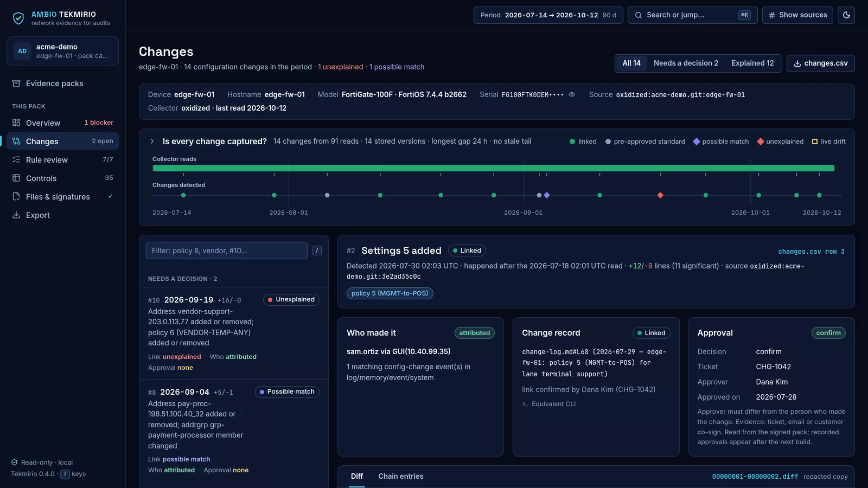868x488 pixels.
Task: Click ticket value CHG-1042
Action: pyautogui.click(x=774, y=367)
